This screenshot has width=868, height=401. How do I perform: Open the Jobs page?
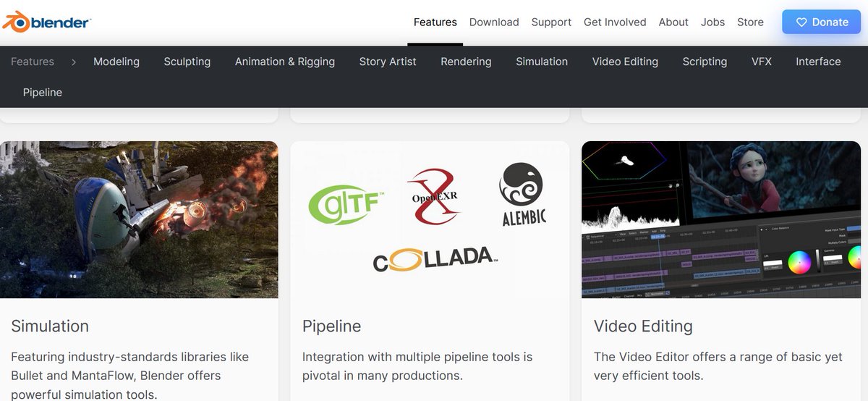[x=712, y=22]
